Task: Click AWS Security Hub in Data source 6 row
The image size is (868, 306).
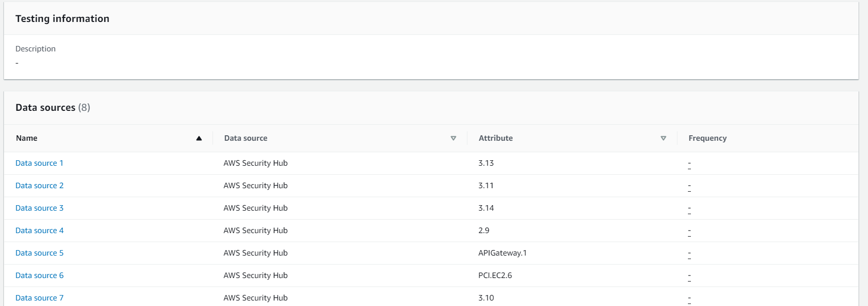Action: (x=255, y=276)
